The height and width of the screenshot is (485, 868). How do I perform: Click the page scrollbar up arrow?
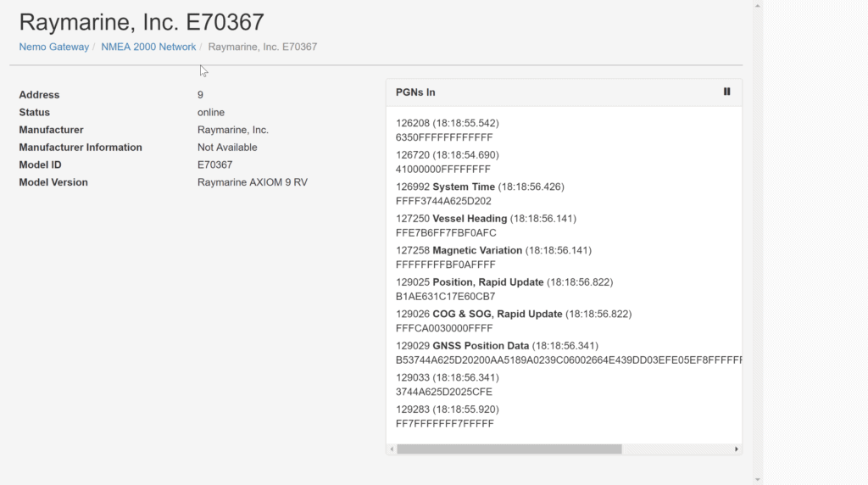[x=758, y=6]
